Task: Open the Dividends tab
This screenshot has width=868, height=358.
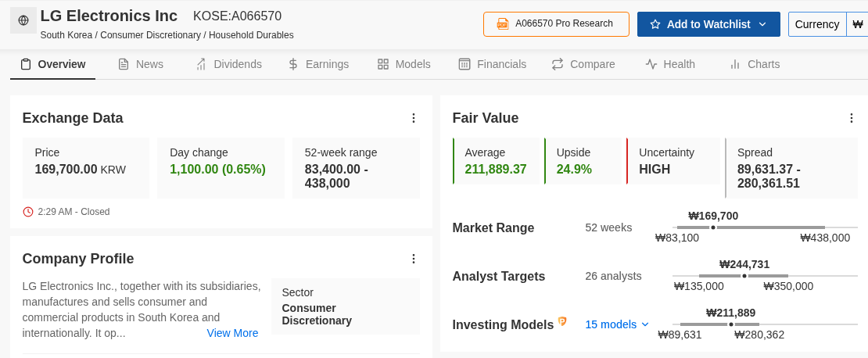Action: tap(228, 64)
